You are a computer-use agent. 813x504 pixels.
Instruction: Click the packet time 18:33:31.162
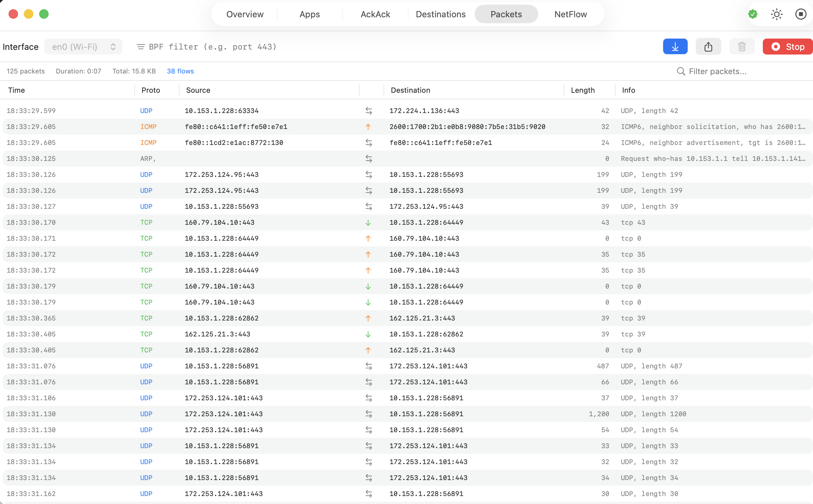pos(31,494)
